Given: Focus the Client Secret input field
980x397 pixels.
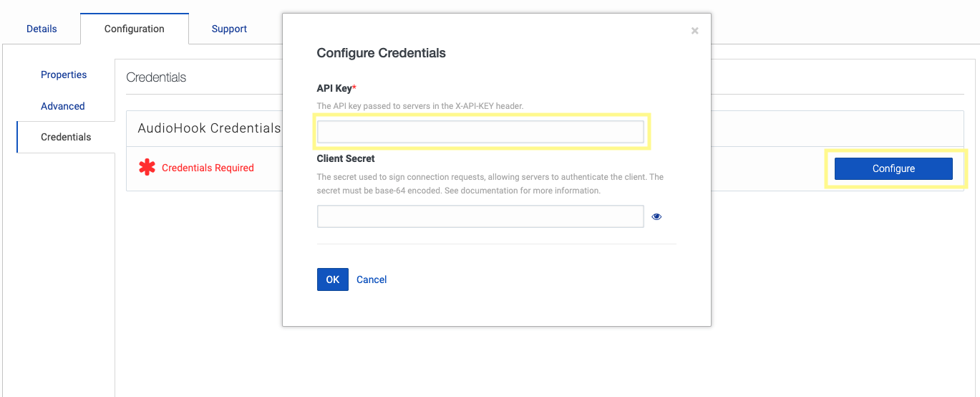Looking at the screenshot, I should pos(480,216).
